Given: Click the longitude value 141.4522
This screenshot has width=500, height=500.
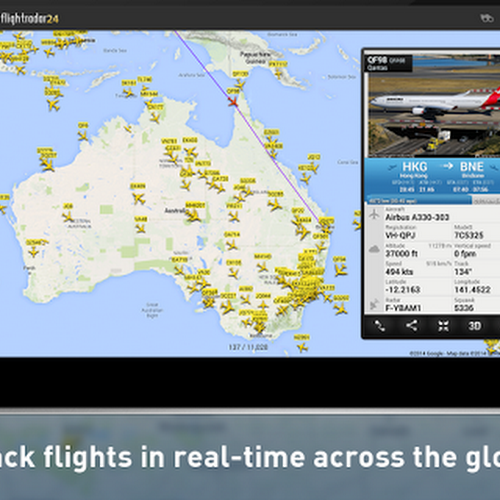Looking at the screenshot, I should (472, 289).
